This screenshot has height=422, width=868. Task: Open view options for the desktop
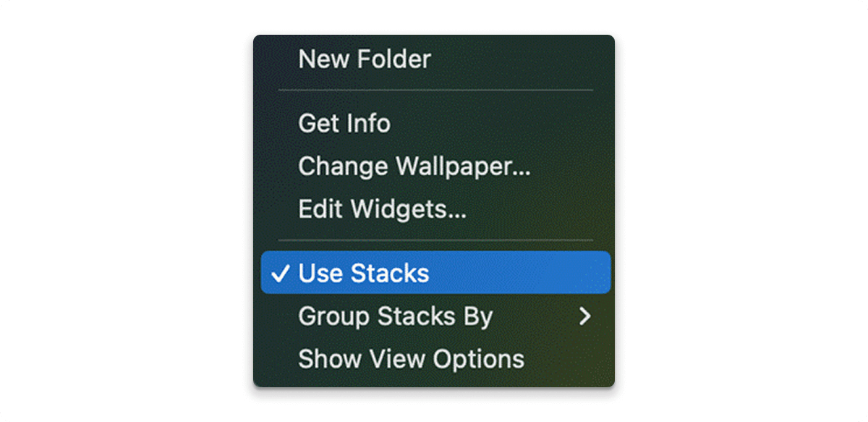410,359
